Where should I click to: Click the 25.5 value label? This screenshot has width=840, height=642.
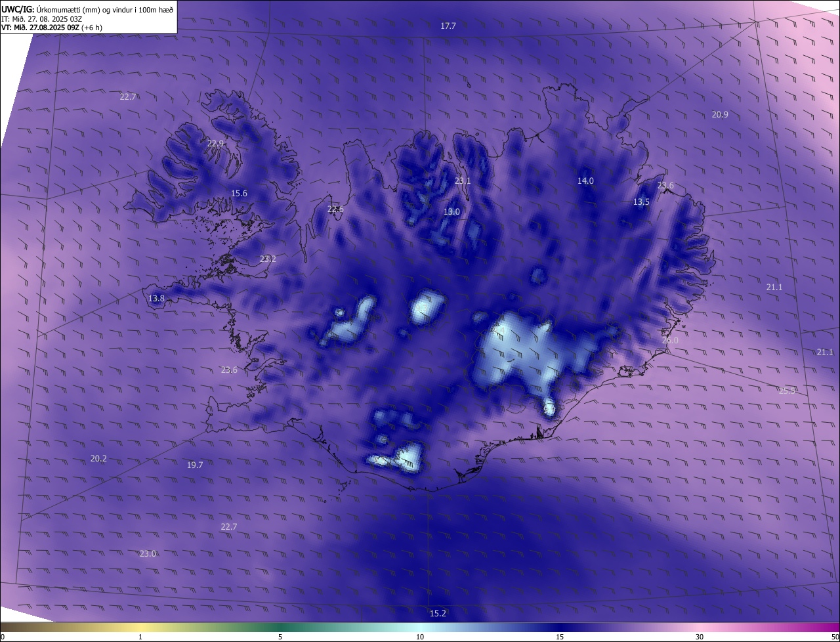pyautogui.click(x=787, y=391)
